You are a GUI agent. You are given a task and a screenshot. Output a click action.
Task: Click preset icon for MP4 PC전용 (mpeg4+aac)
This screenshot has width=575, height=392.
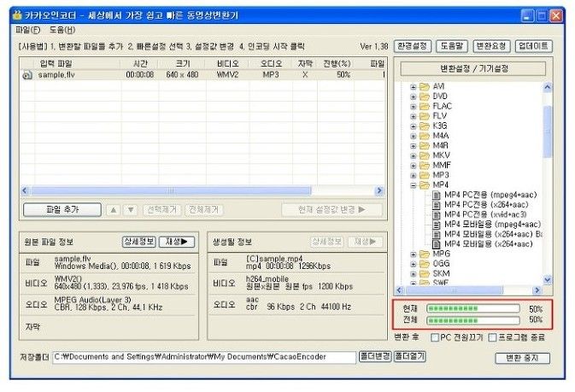(437, 195)
